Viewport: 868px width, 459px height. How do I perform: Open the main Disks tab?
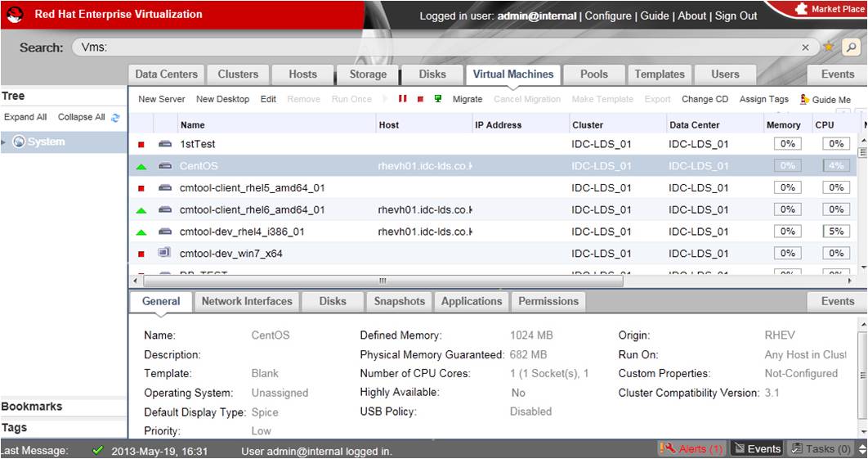coord(432,74)
